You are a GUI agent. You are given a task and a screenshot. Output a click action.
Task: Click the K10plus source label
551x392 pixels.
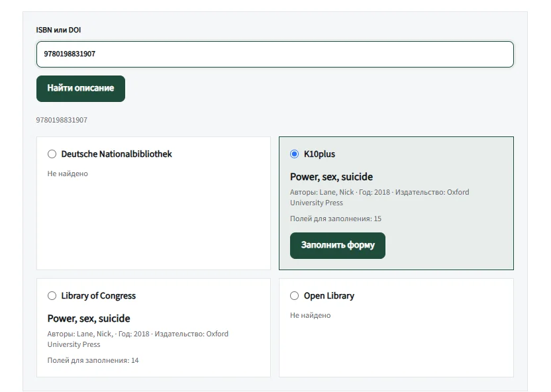(319, 154)
